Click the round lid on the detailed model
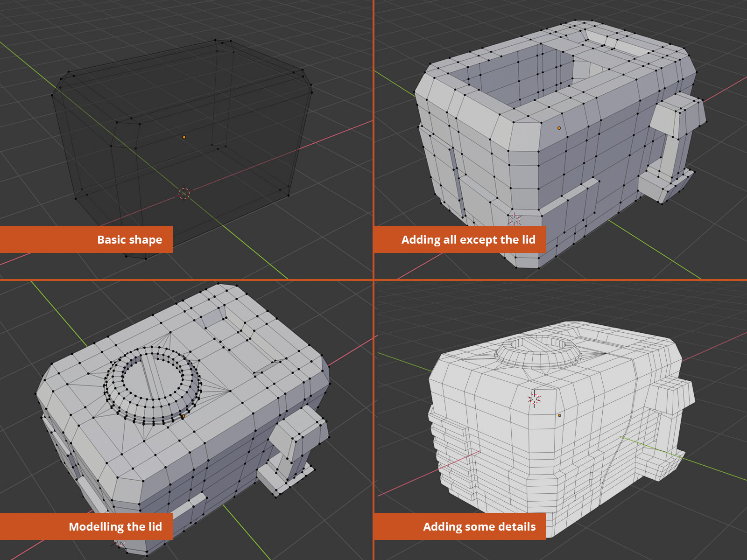This screenshot has width=747, height=560. coord(538,351)
